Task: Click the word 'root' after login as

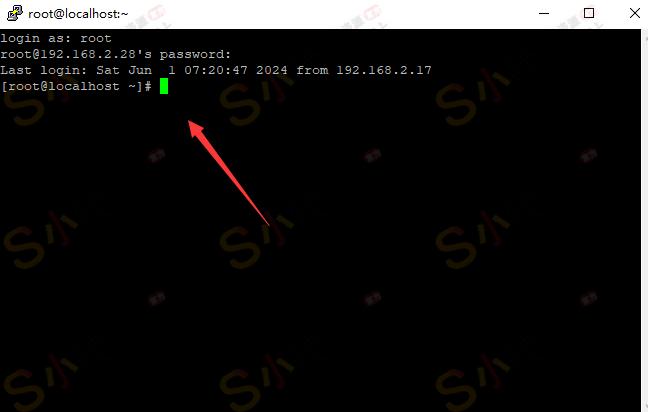Action: (96, 38)
